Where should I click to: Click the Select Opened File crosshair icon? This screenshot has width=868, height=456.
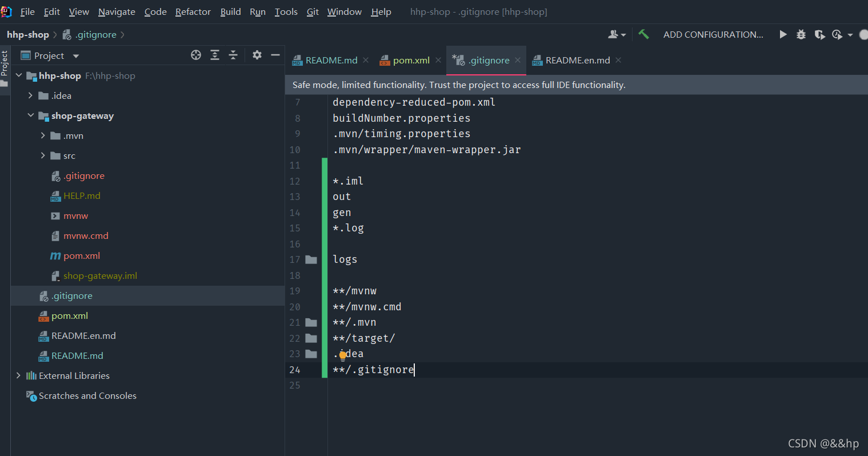pos(196,55)
